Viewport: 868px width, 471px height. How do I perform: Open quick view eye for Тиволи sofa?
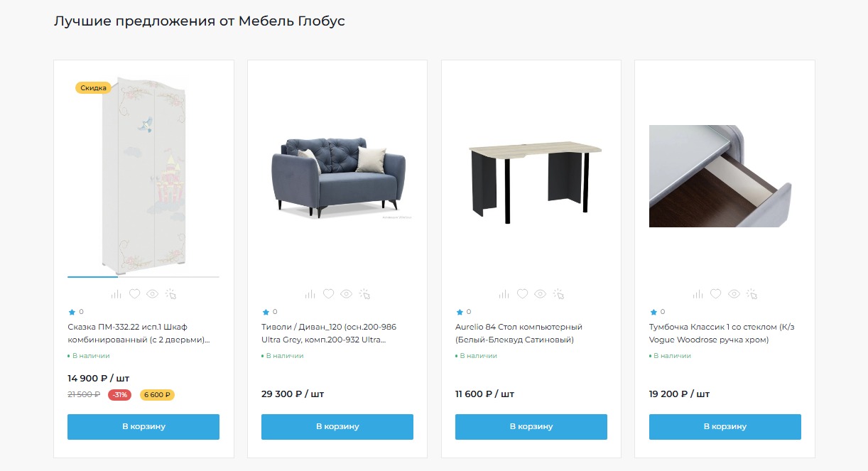(346, 293)
